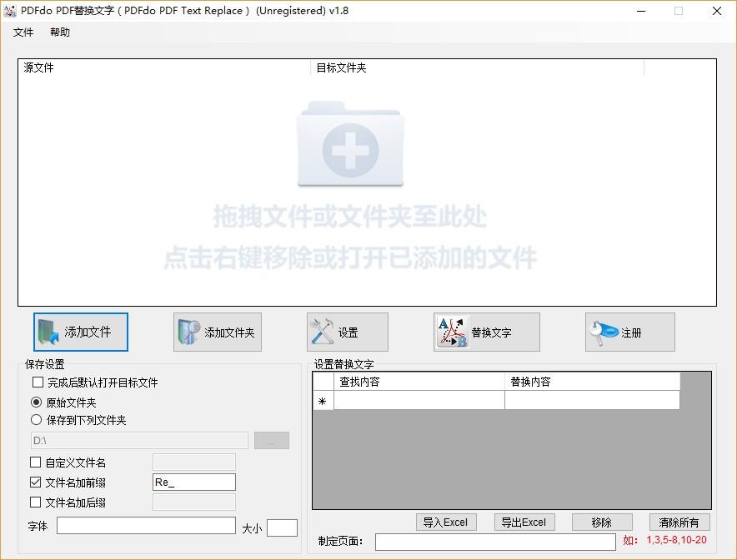Click the 移除 button
Viewport: 737px width, 560px height.
pyautogui.click(x=602, y=522)
